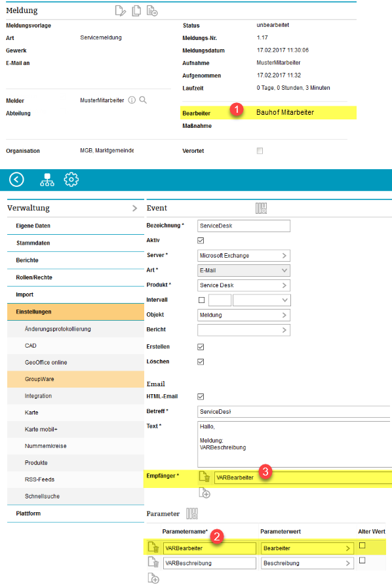This screenshot has width=392, height=585.
Task: Open settings gear in blue toolbar
Action: point(71,180)
